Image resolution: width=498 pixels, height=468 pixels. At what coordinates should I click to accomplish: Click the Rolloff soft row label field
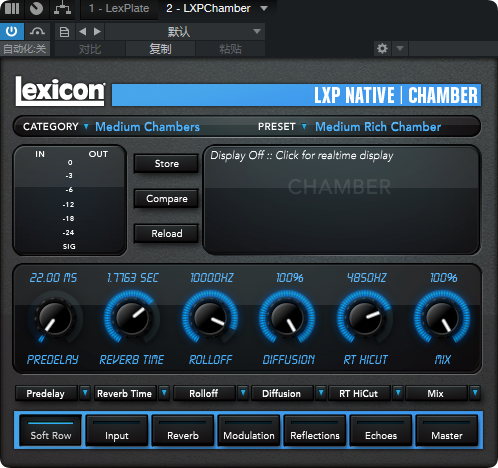coord(204,393)
